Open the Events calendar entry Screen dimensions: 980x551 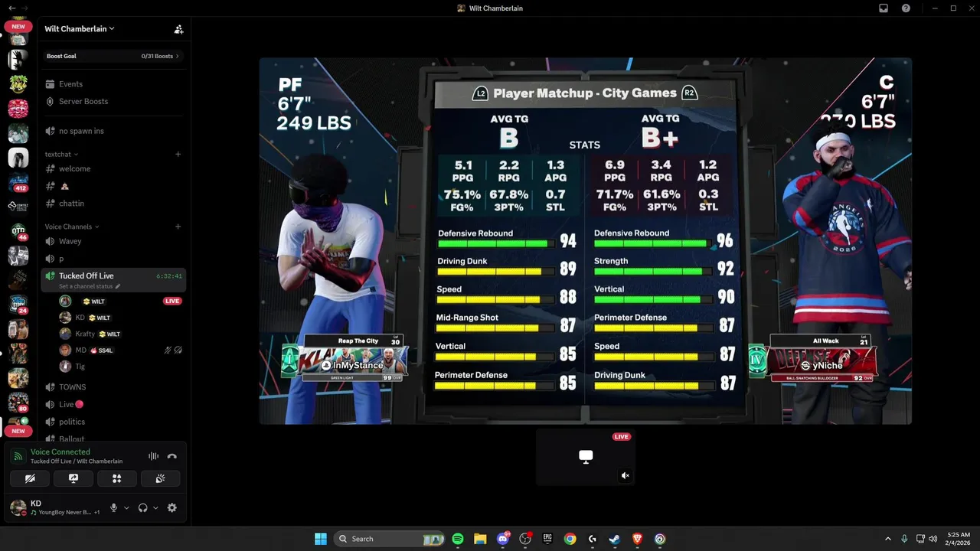point(113,84)
